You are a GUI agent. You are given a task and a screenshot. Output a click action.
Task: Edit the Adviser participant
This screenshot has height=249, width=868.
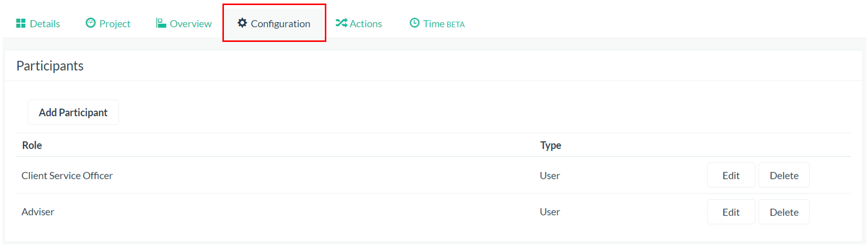pyautogui.click(x=731, y=212)
